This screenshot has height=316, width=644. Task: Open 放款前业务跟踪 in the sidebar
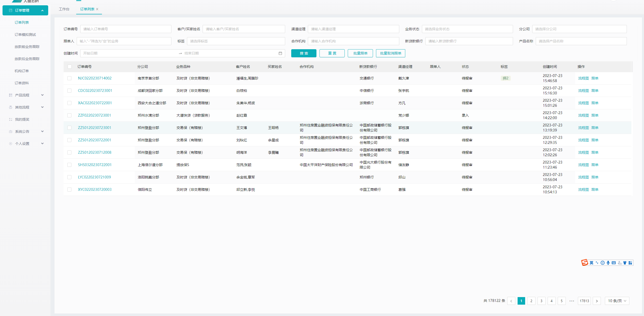[27, 47]
